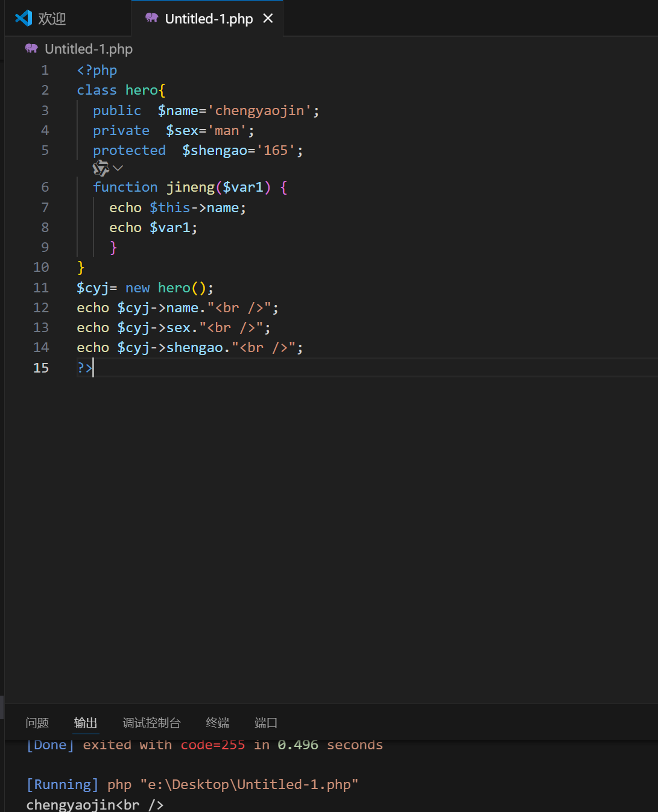Click the 'private' keyword on line 4
Image resolution: width=658 pixels, height=812 pixels.
click(121, 131)
